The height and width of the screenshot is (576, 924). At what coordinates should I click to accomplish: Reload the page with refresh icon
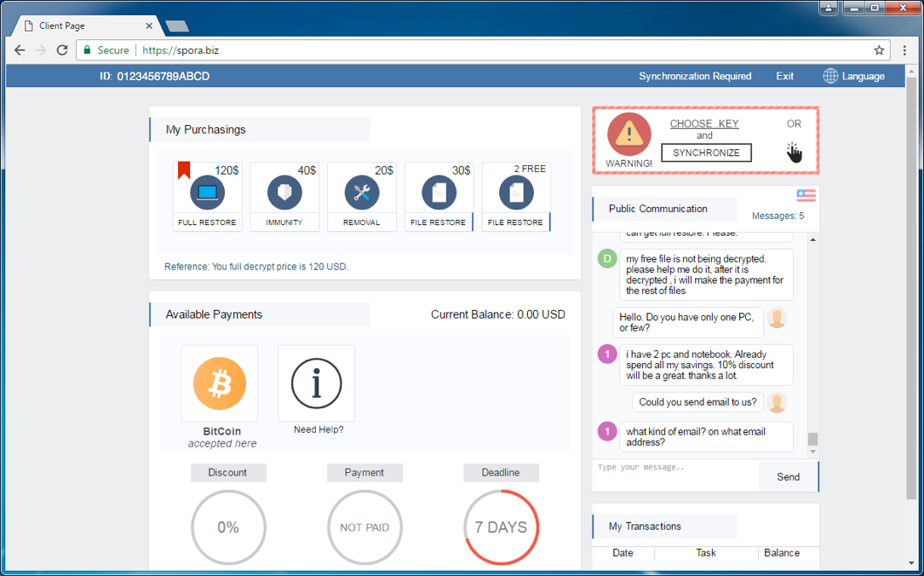point(62,50)
